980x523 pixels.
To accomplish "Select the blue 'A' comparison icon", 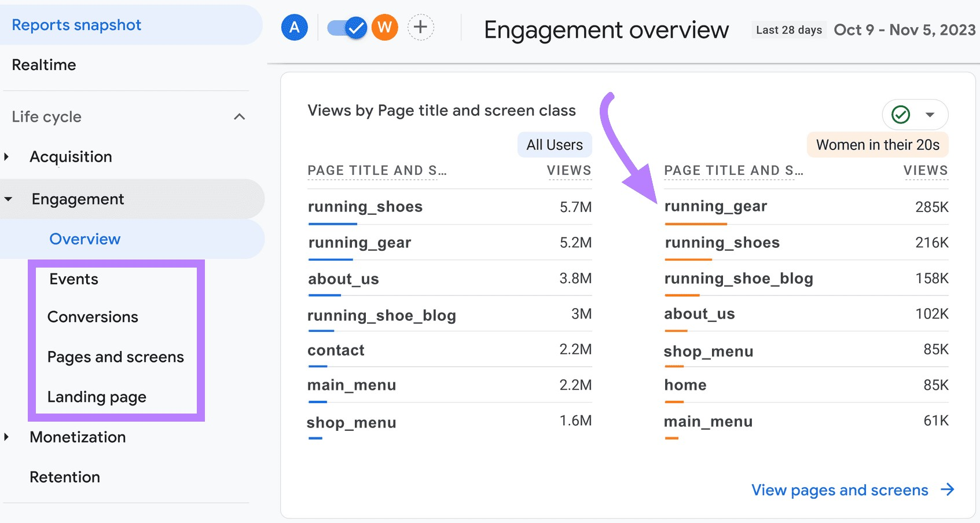I will [x=294, y=27].
